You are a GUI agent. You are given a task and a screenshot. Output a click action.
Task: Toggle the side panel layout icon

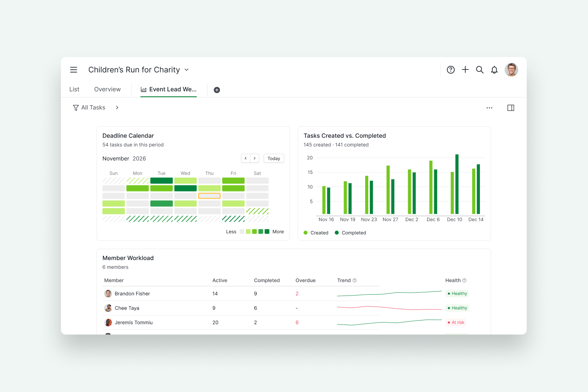pos(511,108)
